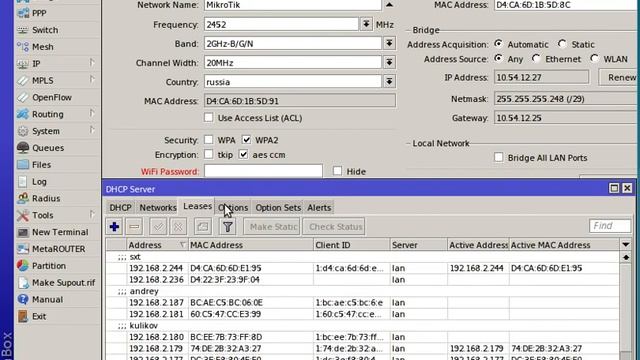
Task: Switch to the Options tab
Action: [x=233, y=207]
